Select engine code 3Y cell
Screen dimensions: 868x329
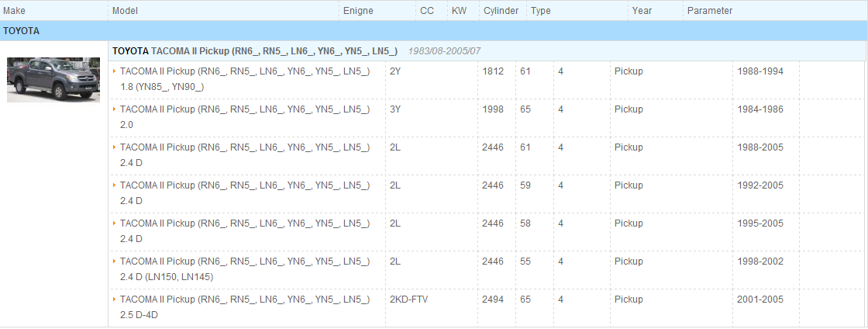coord(395,109)
